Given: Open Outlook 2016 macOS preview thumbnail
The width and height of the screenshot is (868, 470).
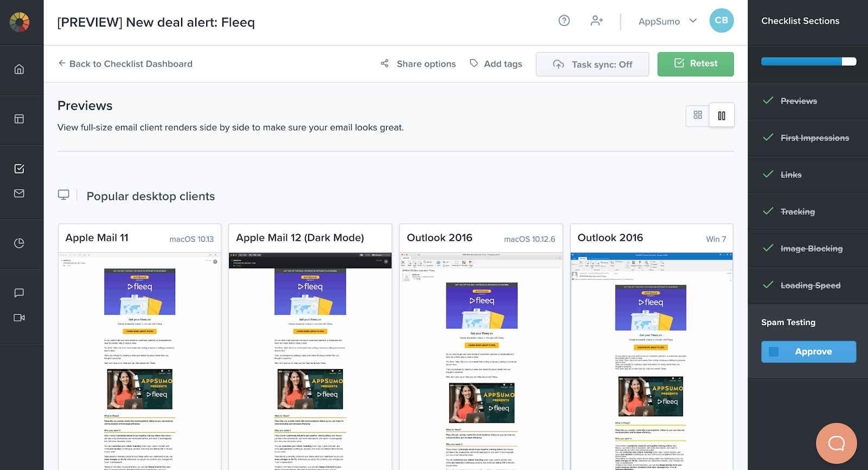Looking at the screenshot, I should pyautogui.click(x=481, y=361).
